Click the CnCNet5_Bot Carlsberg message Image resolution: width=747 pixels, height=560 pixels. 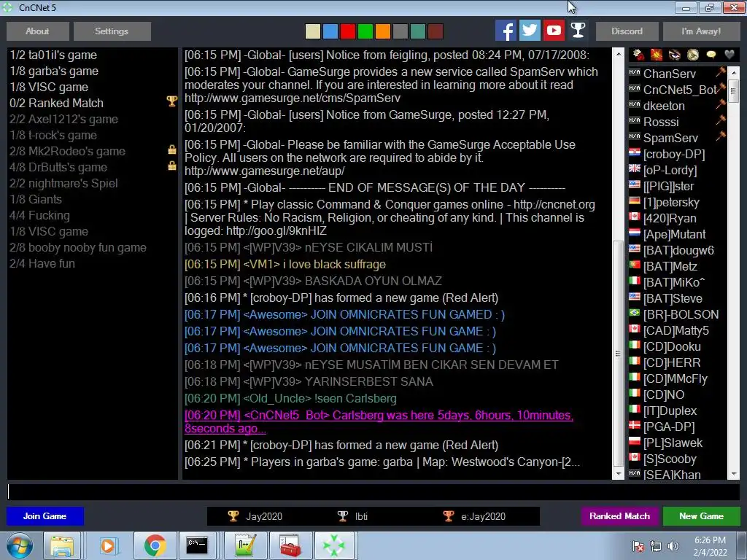point(379,422)
